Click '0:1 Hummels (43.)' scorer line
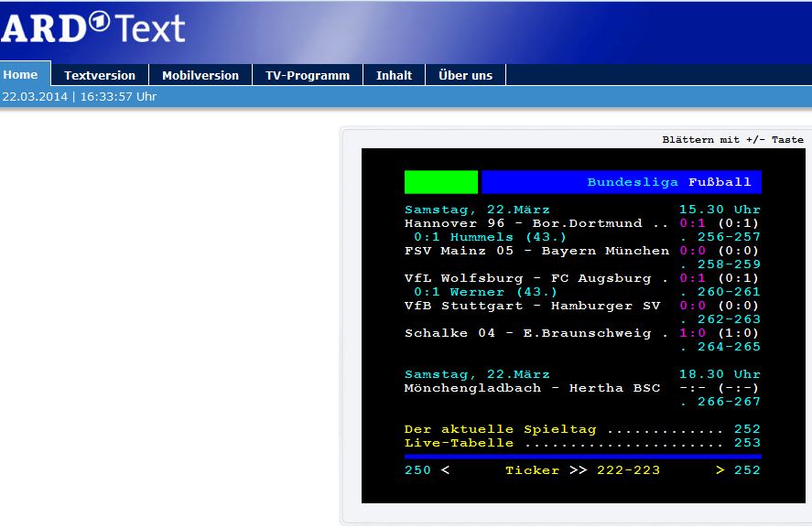This screenshot has width=812, height=528. click(490, 237)
